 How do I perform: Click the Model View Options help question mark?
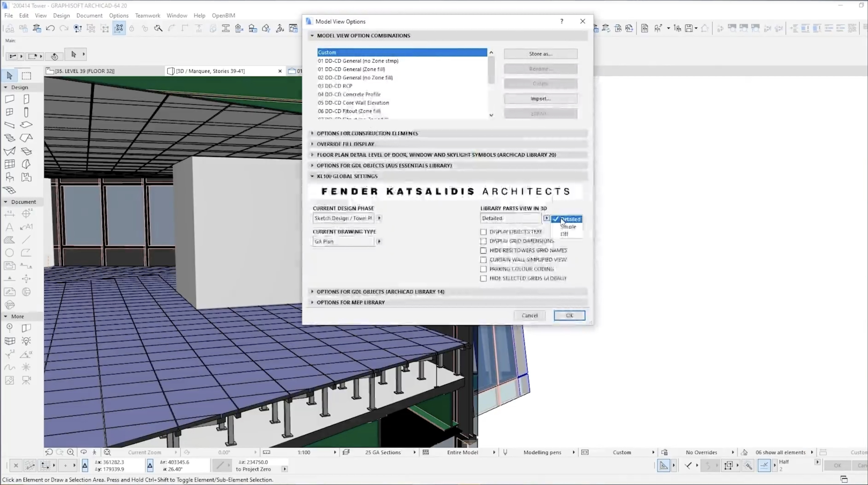click(562, 21)
